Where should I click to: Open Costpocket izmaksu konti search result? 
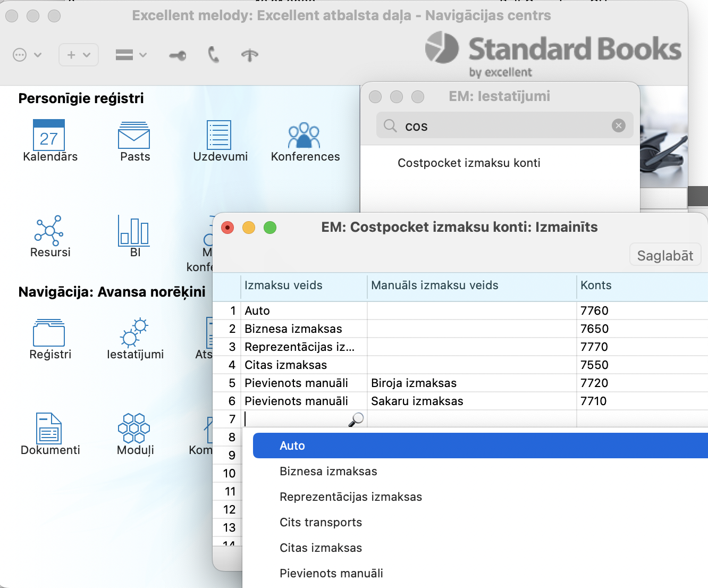(468, 163)
